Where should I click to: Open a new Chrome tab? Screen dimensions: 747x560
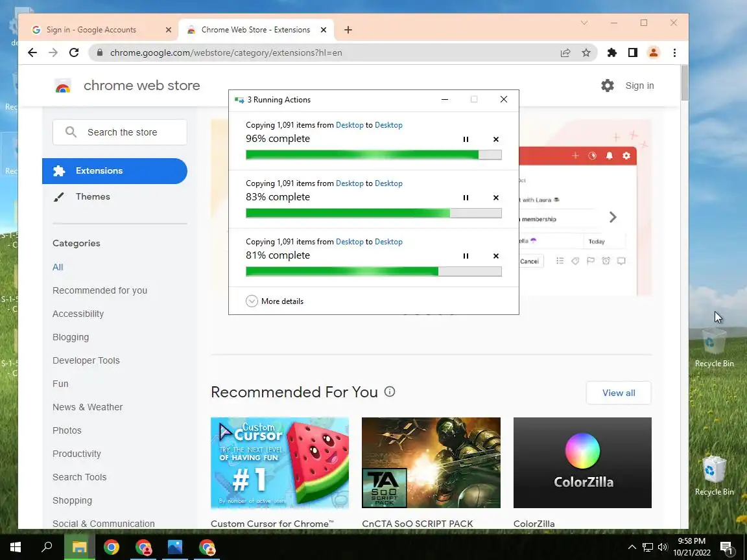[x=348, y=30]
